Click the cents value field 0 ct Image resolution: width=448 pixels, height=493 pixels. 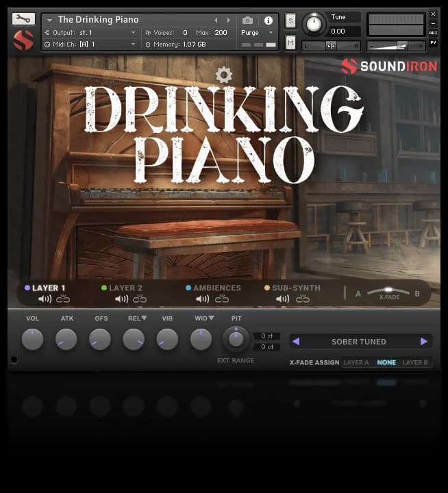tap(266, 346)
